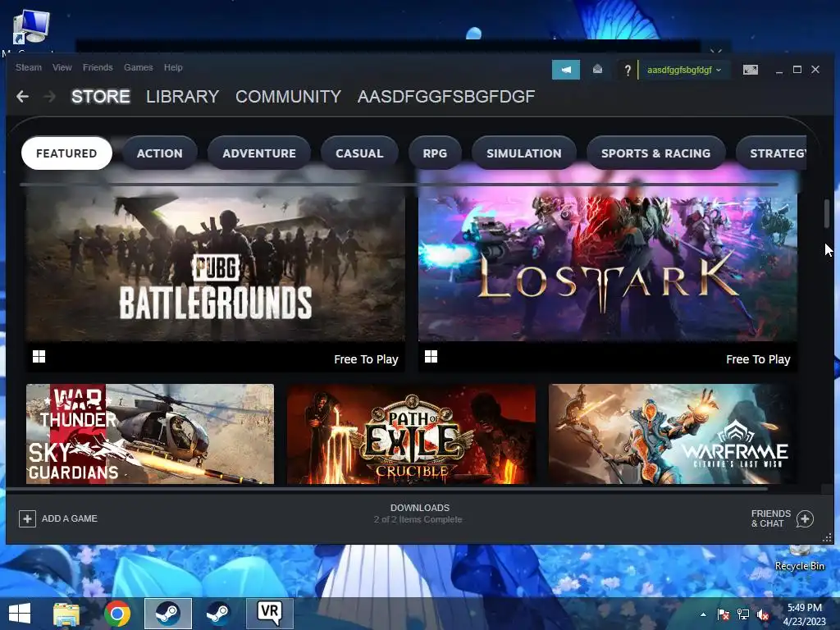840x630 pixels.
Task: Click the plus icon beside Add a Game
Action: [27, 518]
